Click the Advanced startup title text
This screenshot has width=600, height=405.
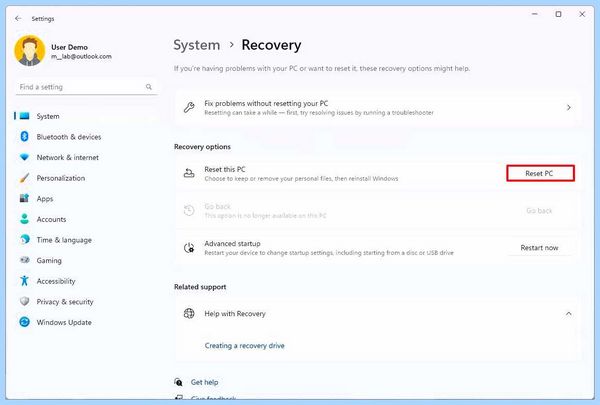pyautogui.click(x=232, y=243)
